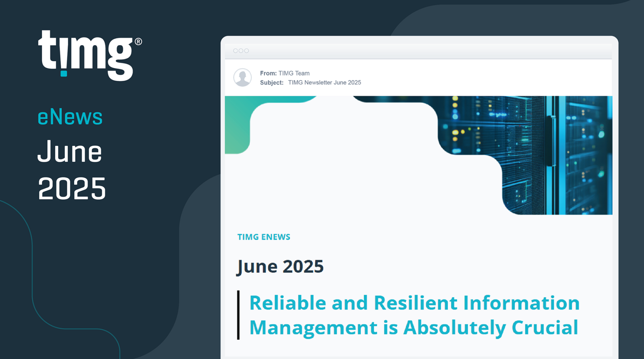
Task: Click the 'eNews' text on the left
Action: [x=70, y=117]
